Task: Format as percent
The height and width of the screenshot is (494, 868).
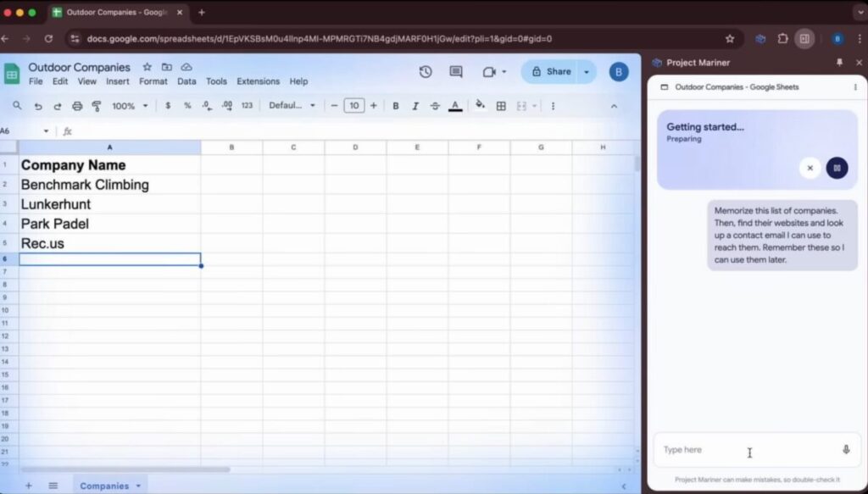Action: (x=187, y=106)
